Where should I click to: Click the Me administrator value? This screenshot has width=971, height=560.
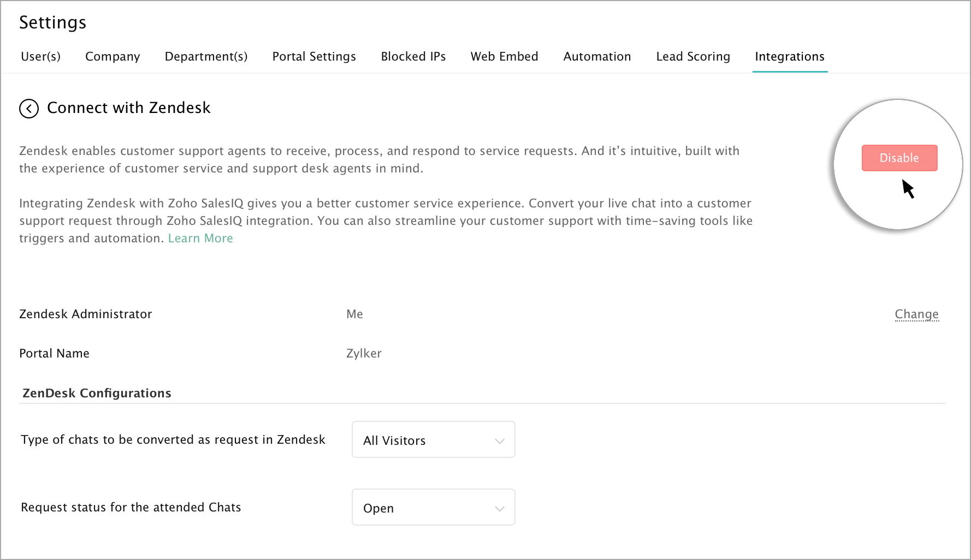click(x=354, y=314)
